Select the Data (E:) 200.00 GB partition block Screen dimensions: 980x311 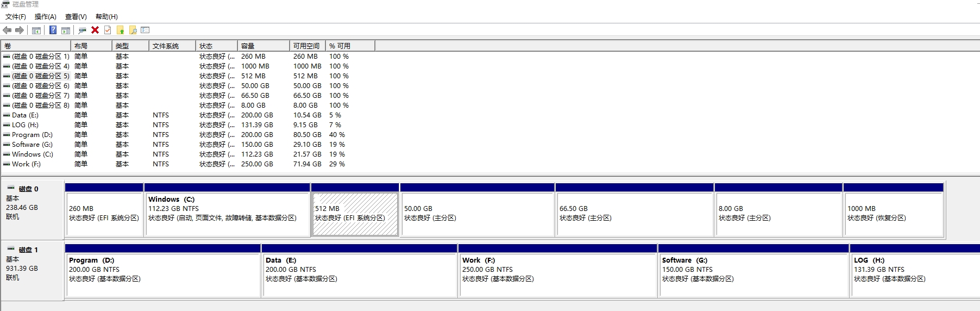(360, 271)
